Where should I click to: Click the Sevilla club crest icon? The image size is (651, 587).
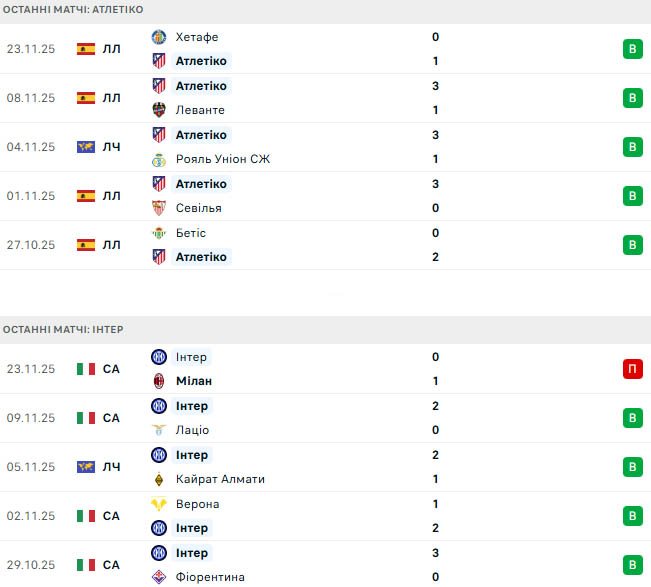point(158,208)
